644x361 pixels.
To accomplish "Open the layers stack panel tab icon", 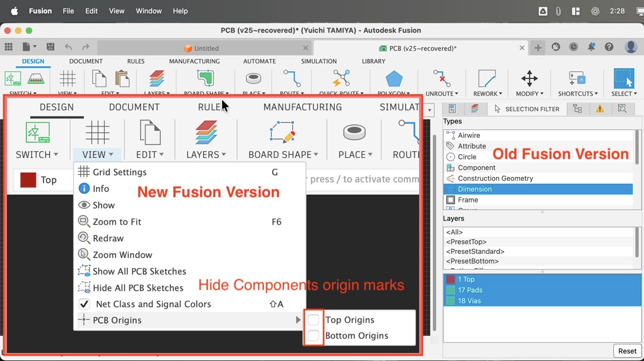I will (x=475, y=108).
